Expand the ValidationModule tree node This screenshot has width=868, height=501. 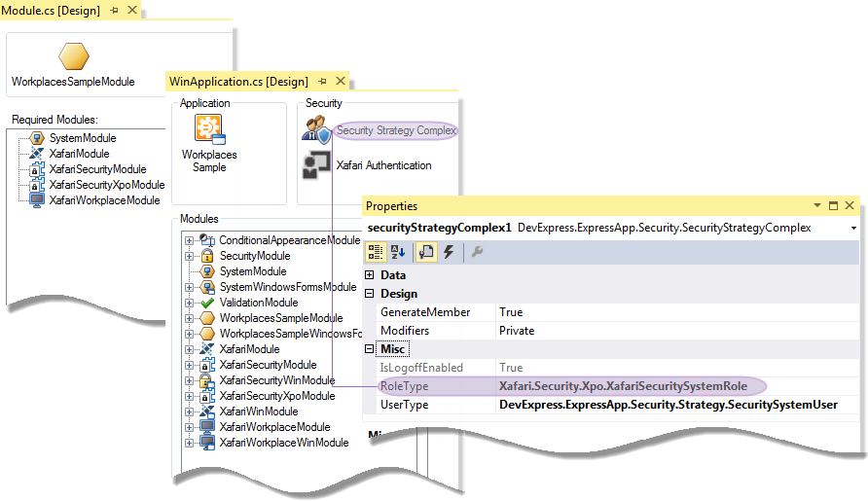pos(189,303)
